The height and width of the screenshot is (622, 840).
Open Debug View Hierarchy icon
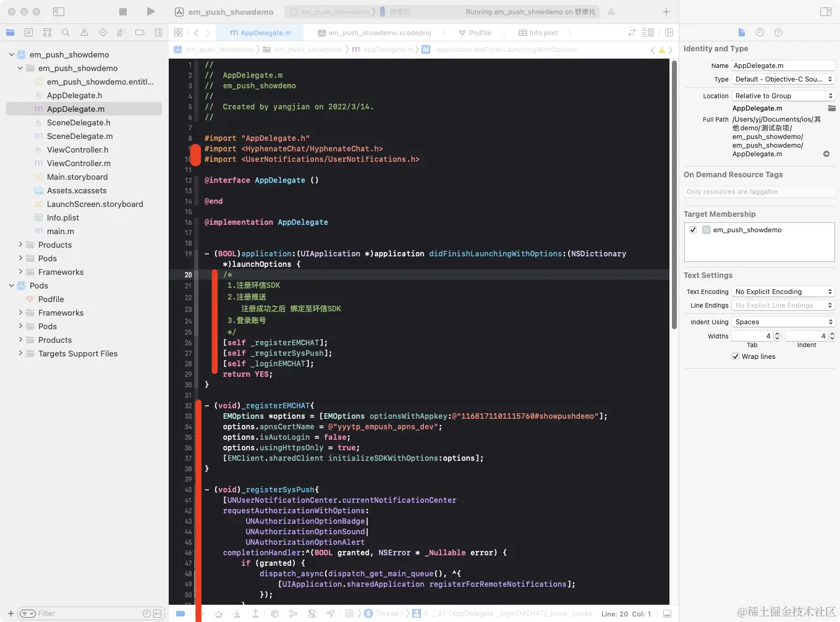pos(274,613)
